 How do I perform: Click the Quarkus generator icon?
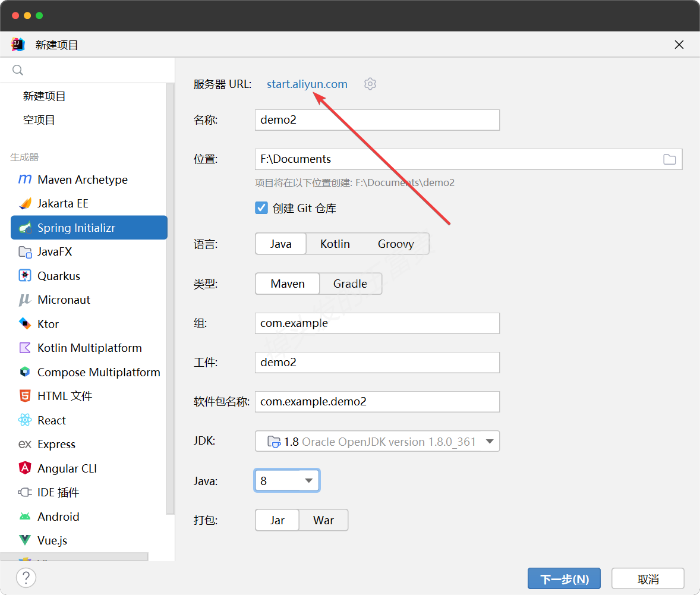(x=25, y=276)
